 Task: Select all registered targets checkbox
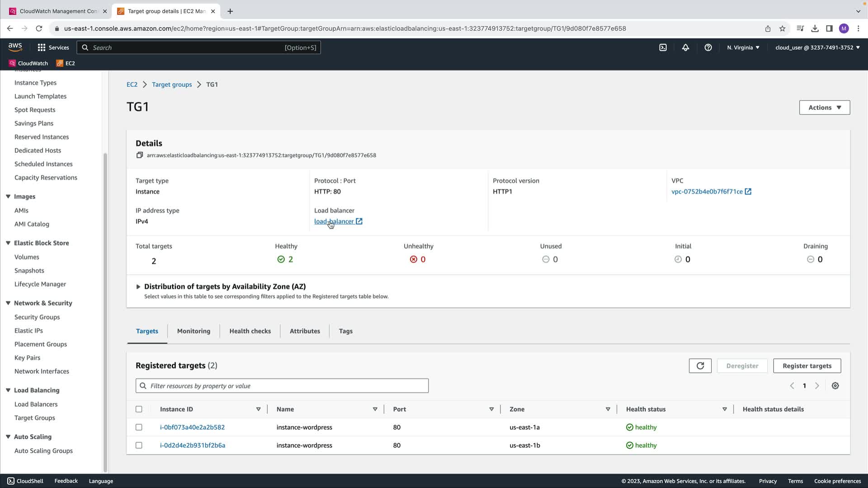point(139,409)
